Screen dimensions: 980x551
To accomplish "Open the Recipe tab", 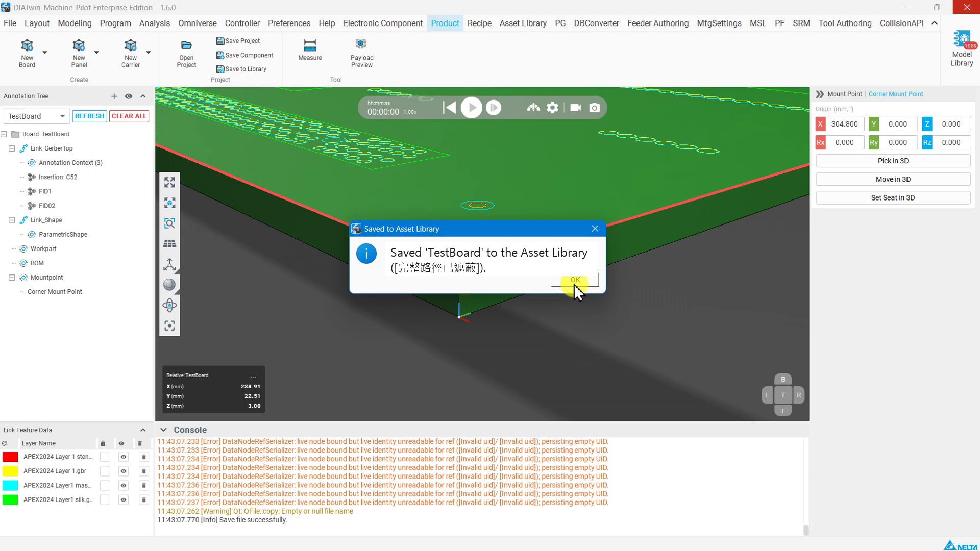I will pyautogui.click(x=479, y=23).
